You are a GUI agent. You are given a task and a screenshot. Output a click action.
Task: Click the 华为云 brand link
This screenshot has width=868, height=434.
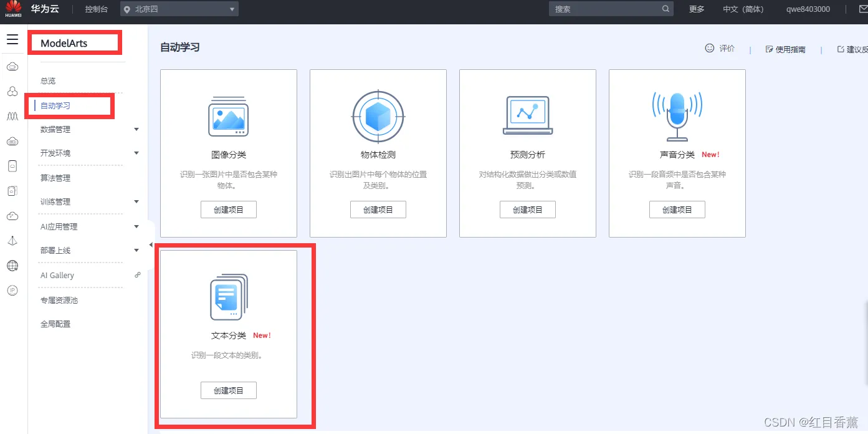pyautogui.click(x=45, y=9)
